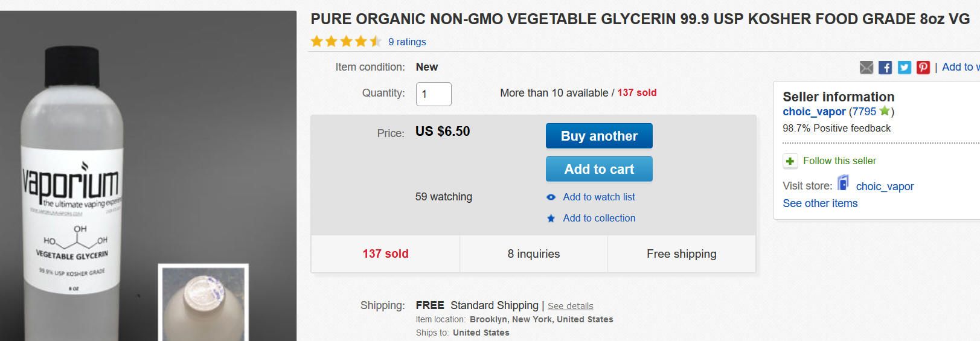Share listing via email icon
The width and height of the screenshot is (980, 341).
[x=866, y=68]
